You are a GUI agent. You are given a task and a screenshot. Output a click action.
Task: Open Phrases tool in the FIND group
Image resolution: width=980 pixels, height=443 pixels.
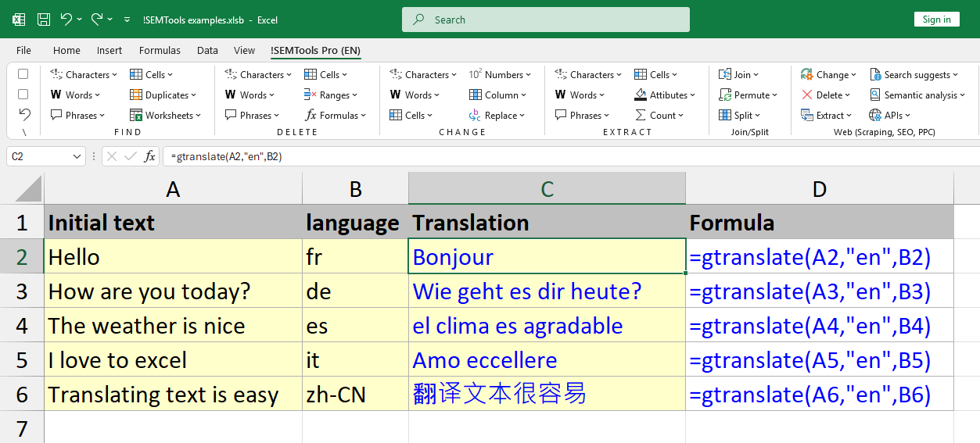coord(78,116)
